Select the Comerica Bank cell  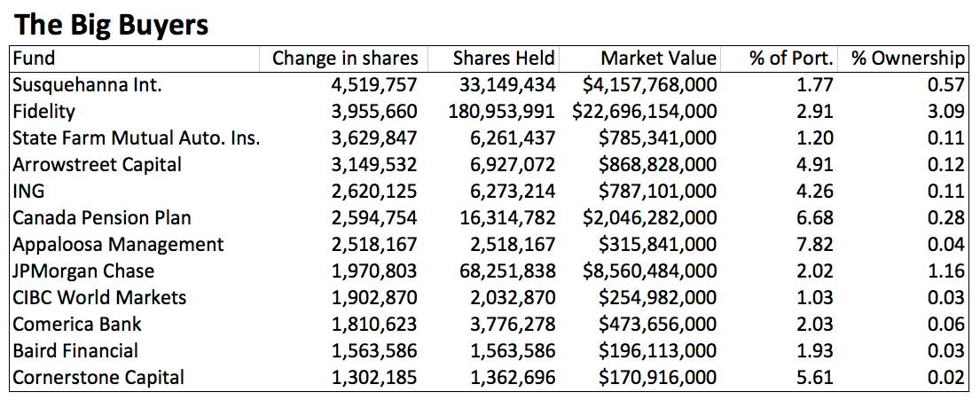tap(77, 325)
